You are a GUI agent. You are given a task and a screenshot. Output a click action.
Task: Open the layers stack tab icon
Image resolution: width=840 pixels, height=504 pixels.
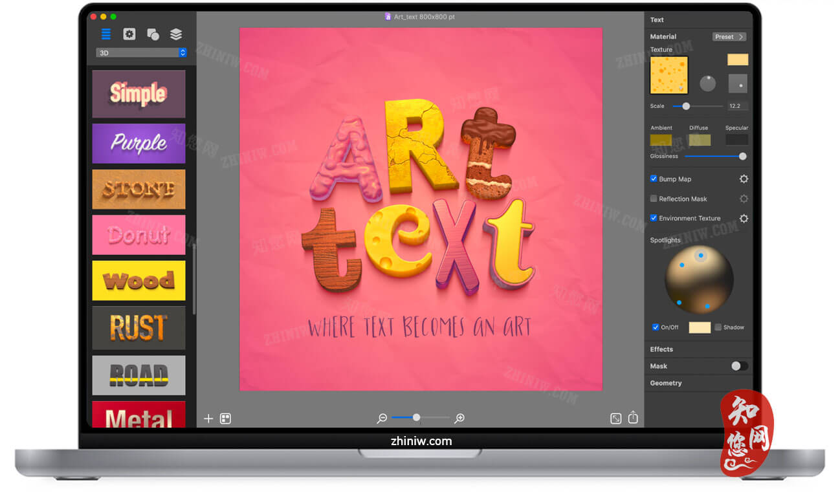pos(176,34)
